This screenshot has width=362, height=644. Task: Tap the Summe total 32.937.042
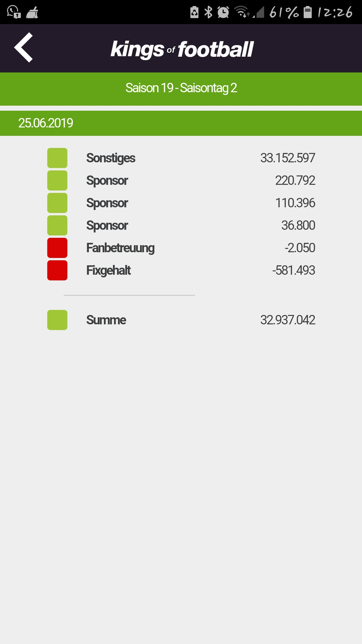[288, 320]
